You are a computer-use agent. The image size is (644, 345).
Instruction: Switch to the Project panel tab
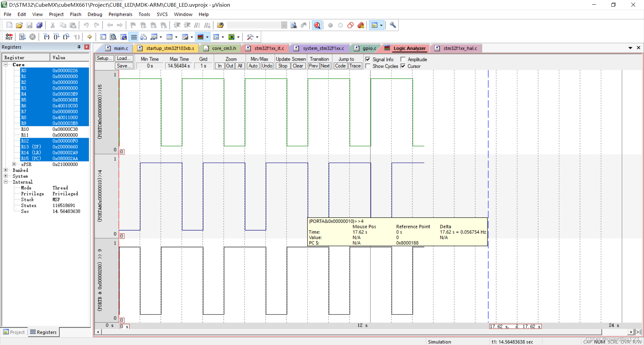[14, 332]
